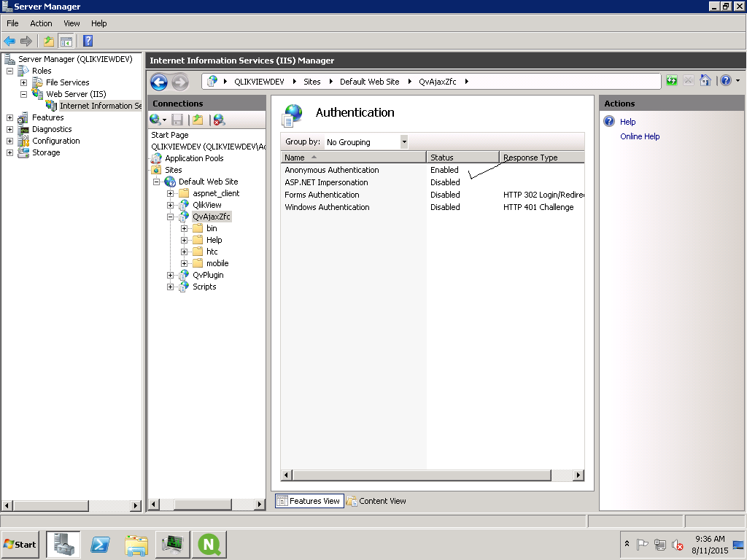
Task: Open Windows Explorer from taskbar
Action: coord(136,544)
